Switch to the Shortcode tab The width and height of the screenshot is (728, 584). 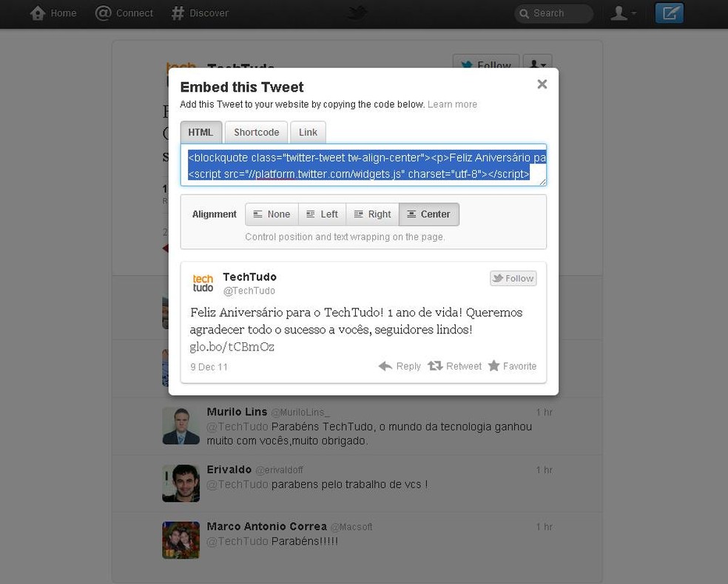[256, 132]
